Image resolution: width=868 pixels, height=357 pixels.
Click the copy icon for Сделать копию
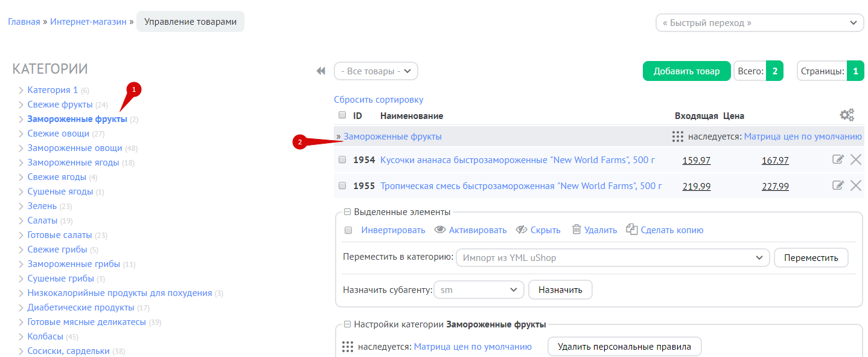(x=631, y=230)
